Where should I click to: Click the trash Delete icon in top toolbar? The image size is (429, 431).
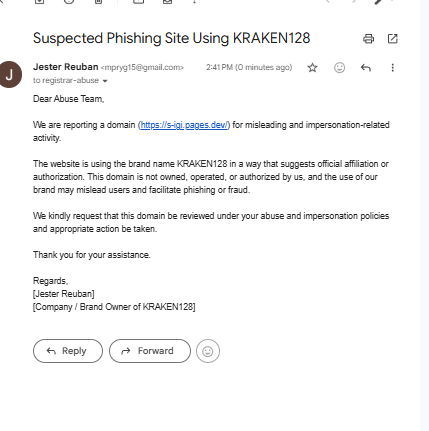click(98, 1)
